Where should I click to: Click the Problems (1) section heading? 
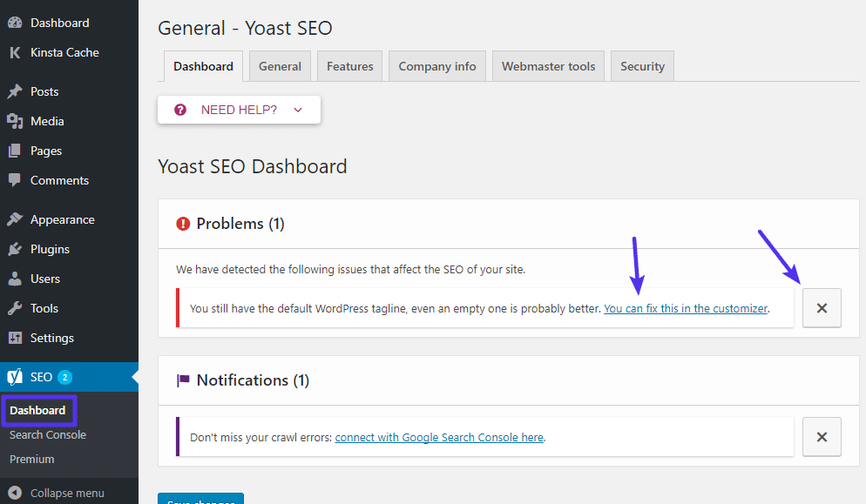(x=240, y=224)
